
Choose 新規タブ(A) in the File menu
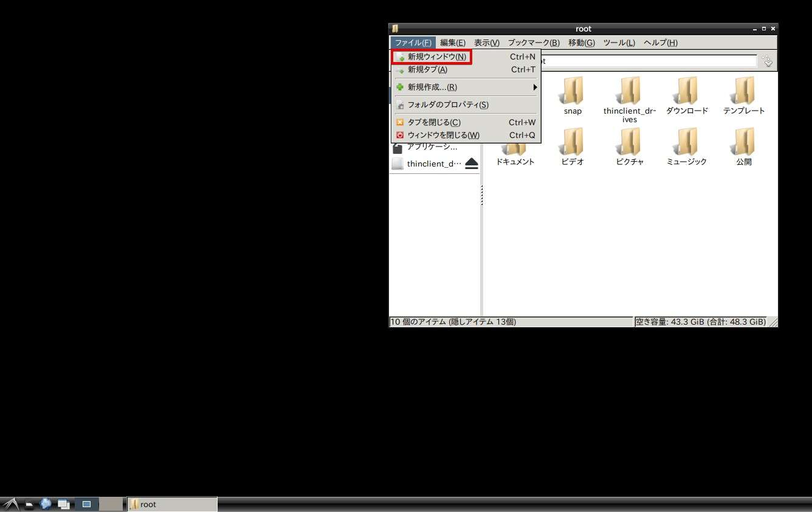coord(466,69)
